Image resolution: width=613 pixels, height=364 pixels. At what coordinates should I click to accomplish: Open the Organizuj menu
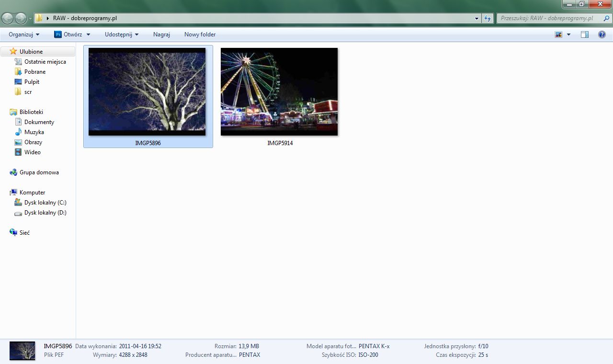point(24,34)
